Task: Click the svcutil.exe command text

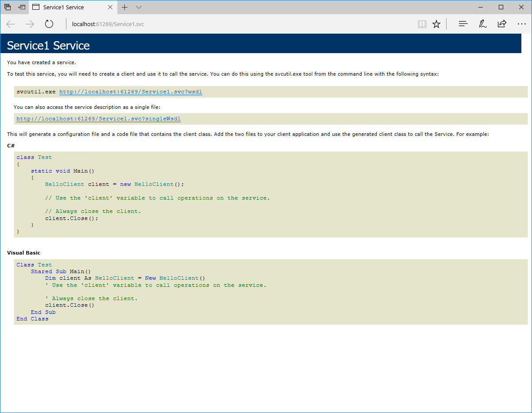Action: (36, 92)
